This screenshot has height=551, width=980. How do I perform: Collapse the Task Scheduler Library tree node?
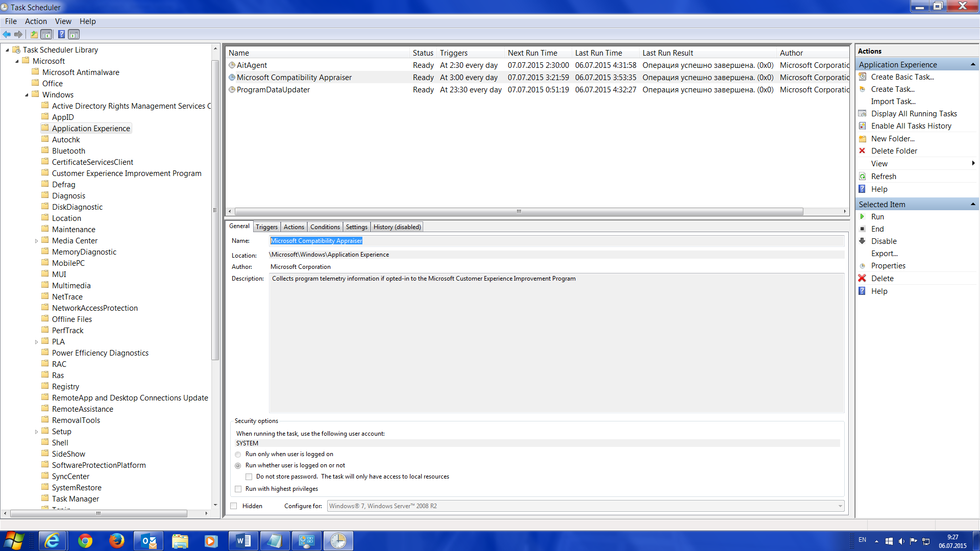[x=7, y=50]
